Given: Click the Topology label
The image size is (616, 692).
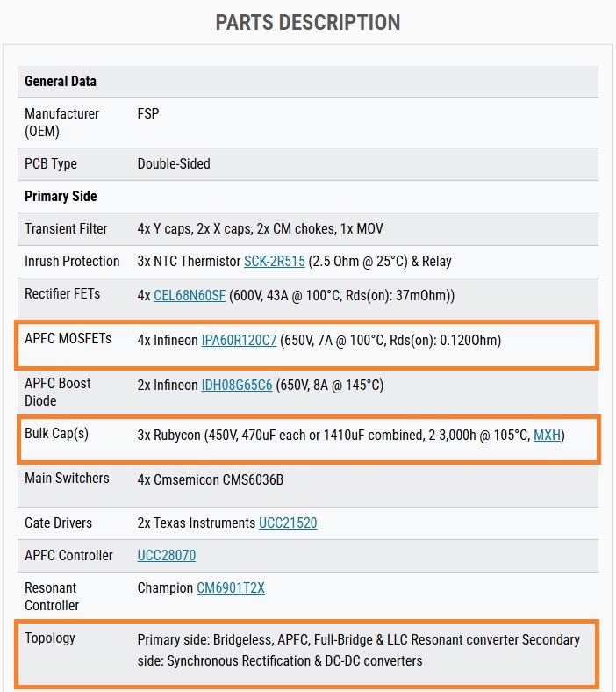Looking at the screenshot, I should pos(50,638).
